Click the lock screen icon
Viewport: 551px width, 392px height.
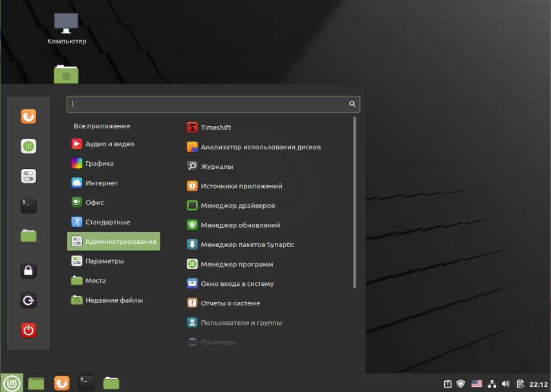28,270
